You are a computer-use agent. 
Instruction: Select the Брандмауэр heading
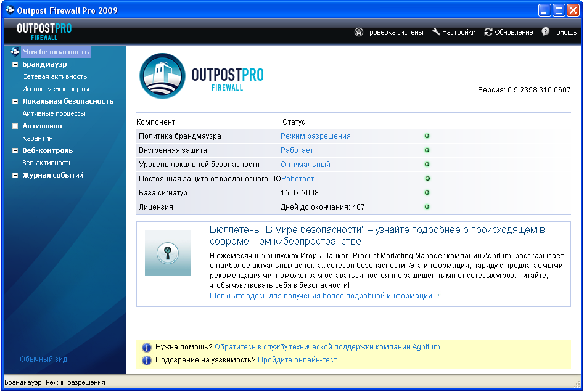click(44, 64)
